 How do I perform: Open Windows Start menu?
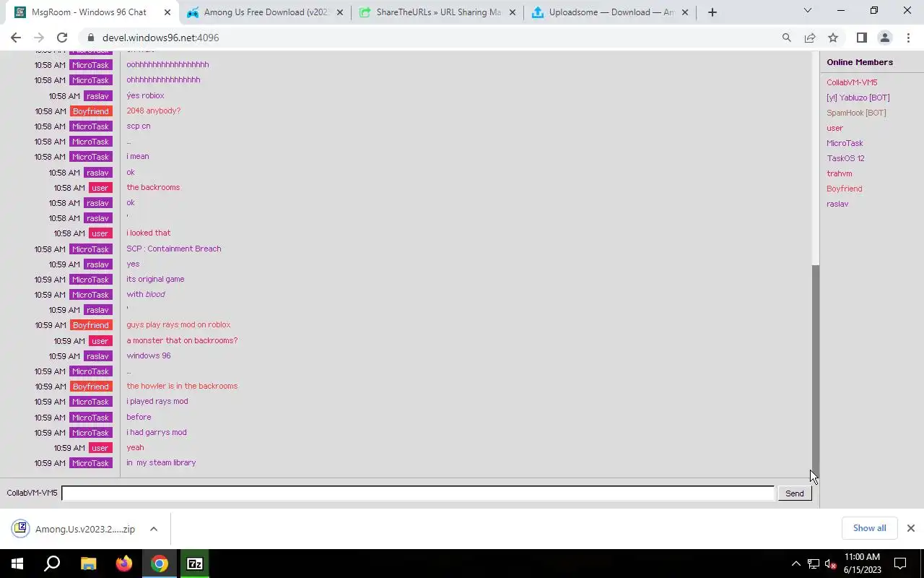(17, 564)
